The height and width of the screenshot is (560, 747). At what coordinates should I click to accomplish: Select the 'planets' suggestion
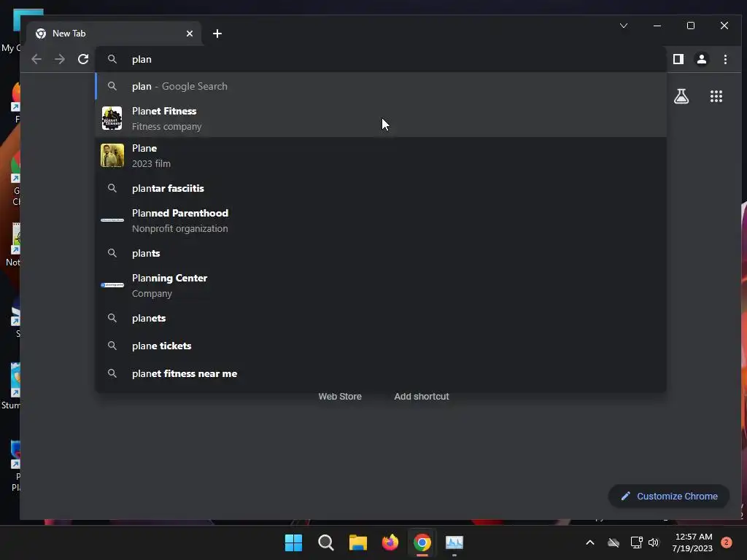pyautogui.click(x=381, y=318)
